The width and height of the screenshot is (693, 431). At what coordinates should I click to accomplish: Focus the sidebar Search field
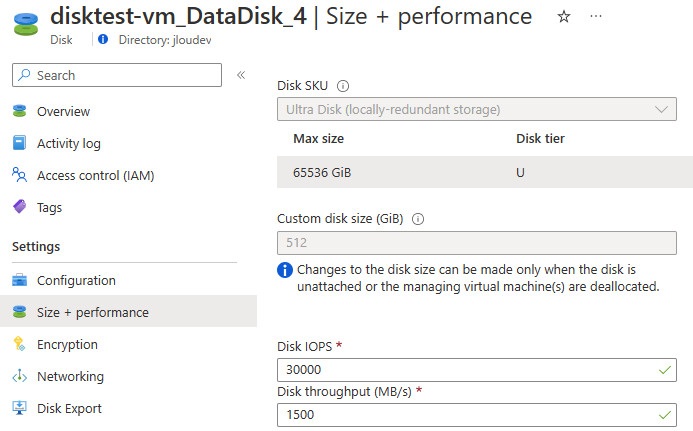point(117,75)
